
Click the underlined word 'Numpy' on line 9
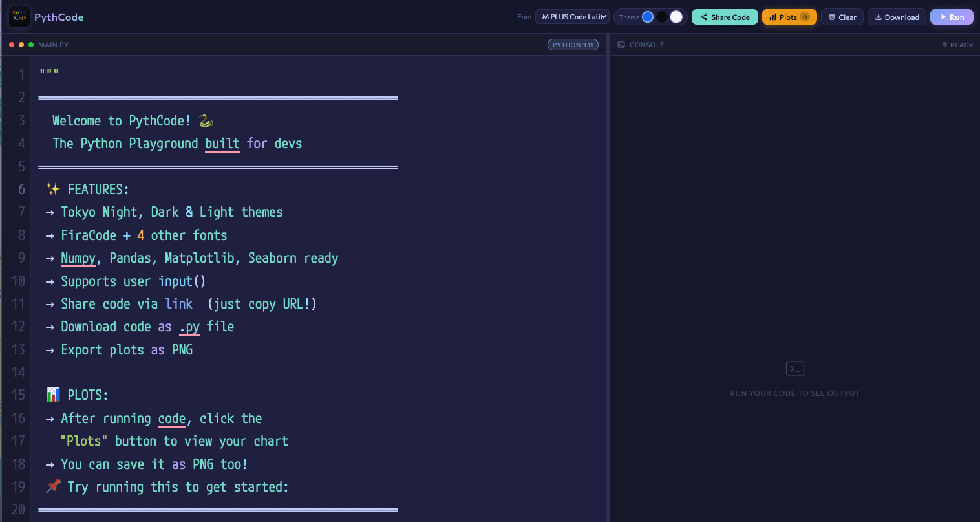point(78,258)
